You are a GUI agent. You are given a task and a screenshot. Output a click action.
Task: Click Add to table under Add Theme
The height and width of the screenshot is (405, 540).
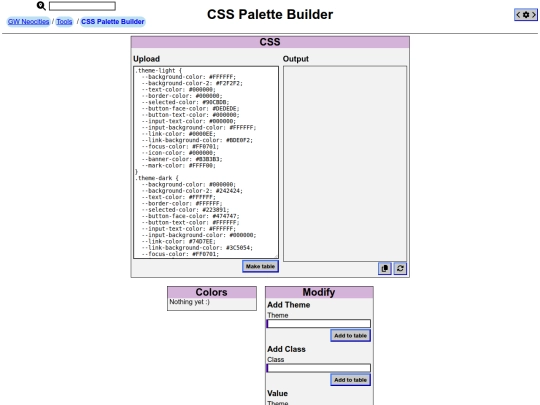pos(350,335)
